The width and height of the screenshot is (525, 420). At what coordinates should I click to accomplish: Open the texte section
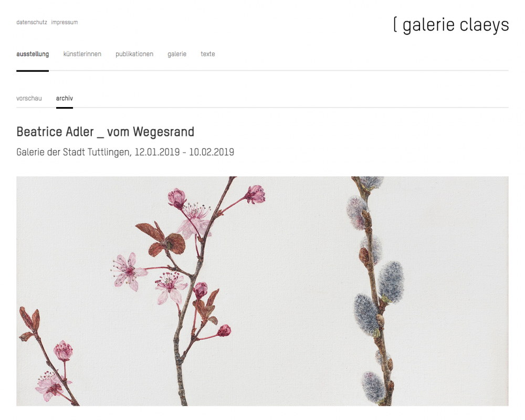207,54
